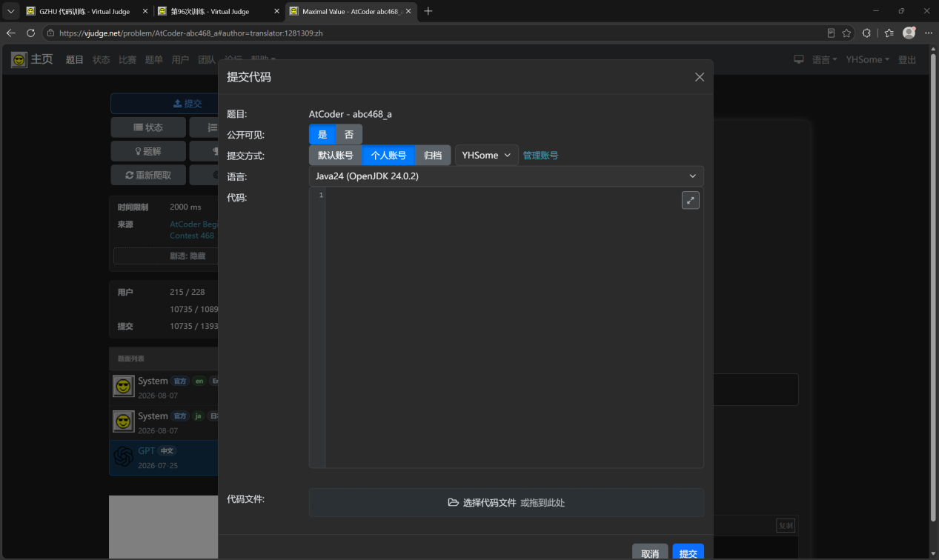This screenshot has height=560, width=939.
Task: Choose 默认账号 as the submit method
Action: (336, 156)
